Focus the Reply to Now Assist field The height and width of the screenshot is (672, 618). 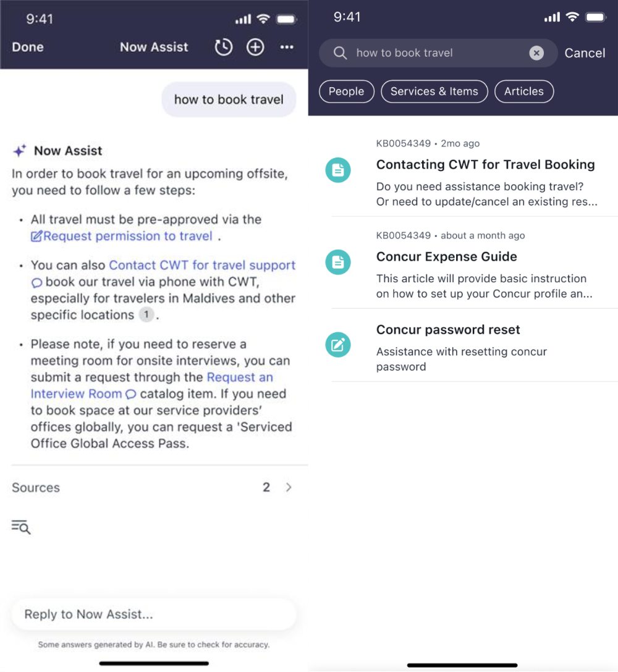[153, 614]
